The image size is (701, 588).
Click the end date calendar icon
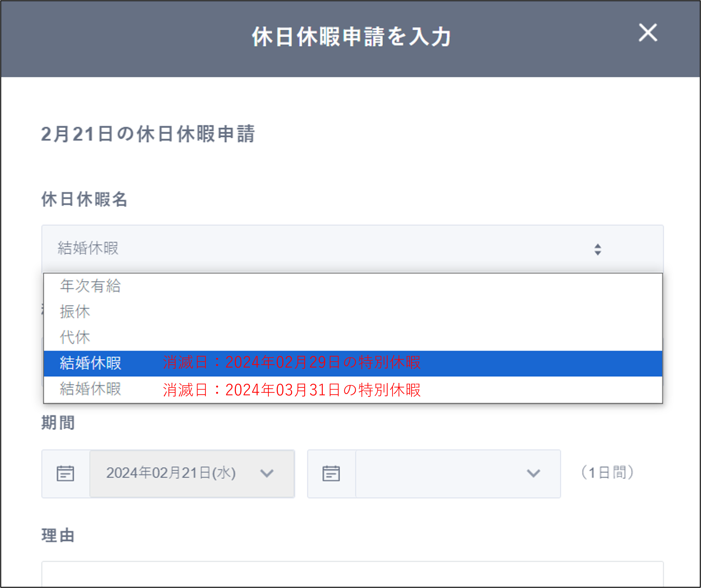pyautogui.click(x=331, y=474)
